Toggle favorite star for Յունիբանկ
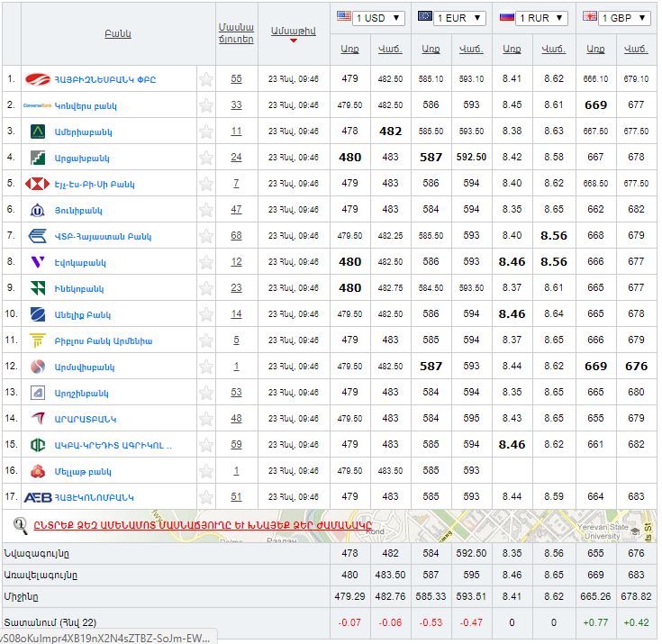Image resolution: width=662 pixels, height=644 pixels. (x=206, y=210)
